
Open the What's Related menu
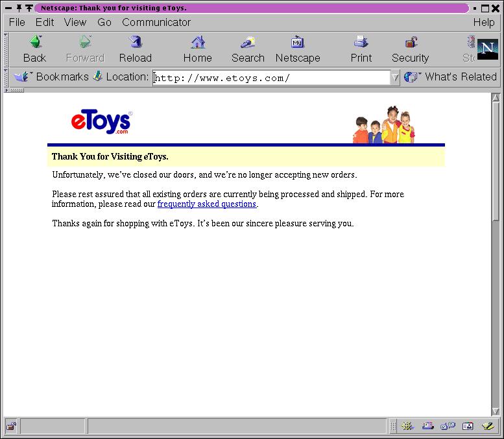451,77
